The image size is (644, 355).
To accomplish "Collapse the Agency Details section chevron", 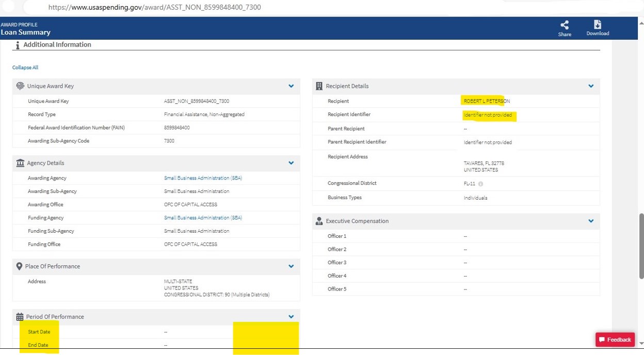I will [291, 163].
